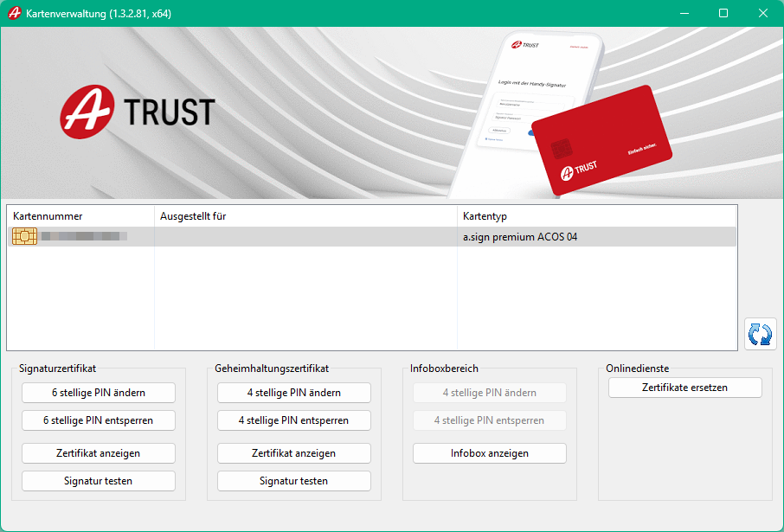Click "Zertifikate ersetzen" under Onlinedienste
Viewport: 784px width, 532px height.
pos(685,388)
